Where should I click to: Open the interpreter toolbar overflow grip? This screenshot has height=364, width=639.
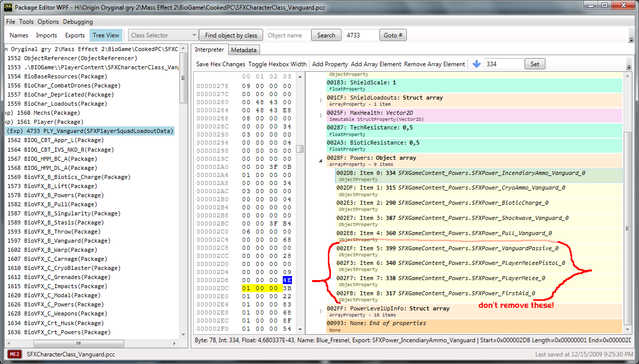coord(629,66)
